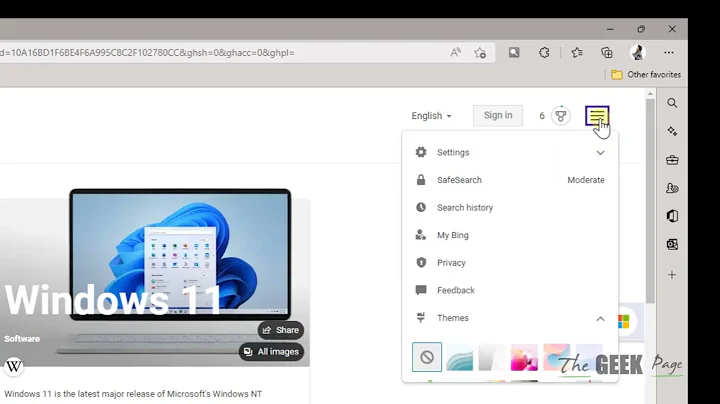The height and width of the screenshot is (404, 720).
Task: Select the teal waves theme thumbnail
Action: click(x=459, y=357)
